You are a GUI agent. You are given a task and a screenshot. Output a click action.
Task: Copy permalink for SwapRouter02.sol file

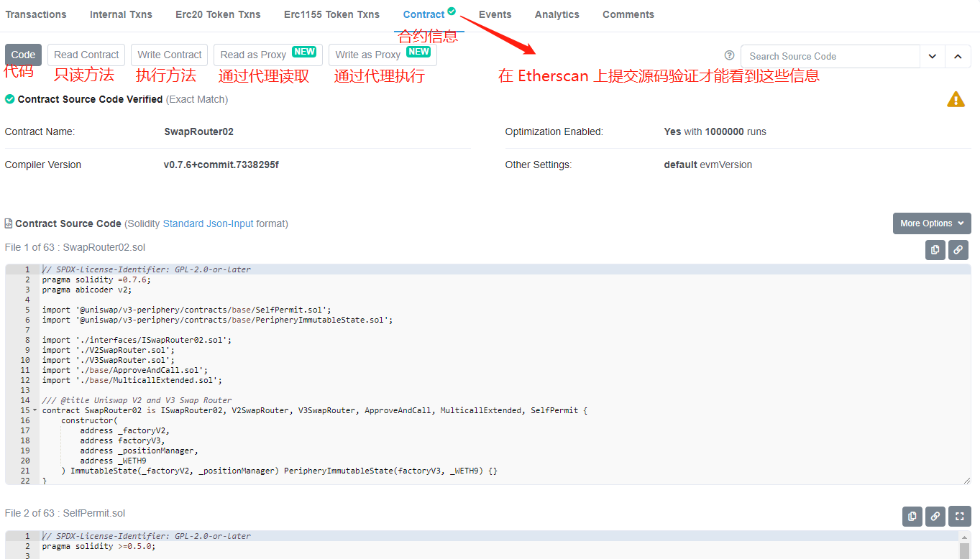(958, 250)
